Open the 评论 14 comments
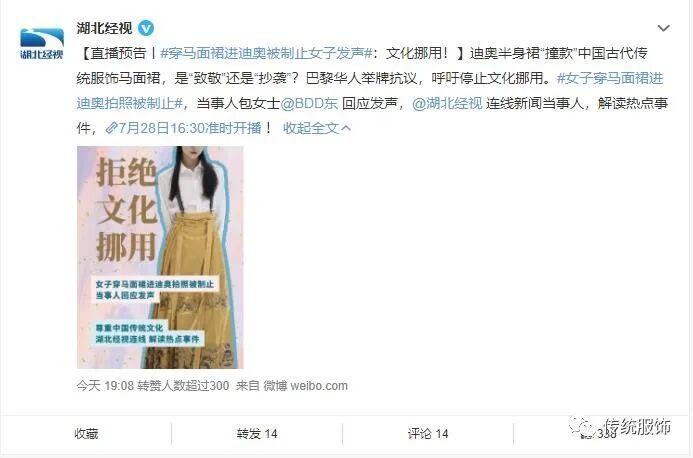Screen dimensions: 693x458 coord(428,434)
